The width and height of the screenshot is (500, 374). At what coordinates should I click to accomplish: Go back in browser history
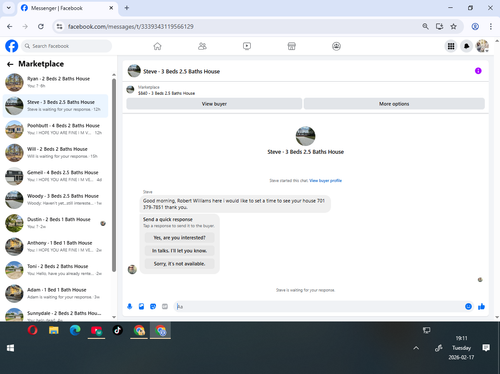point(10,26)
